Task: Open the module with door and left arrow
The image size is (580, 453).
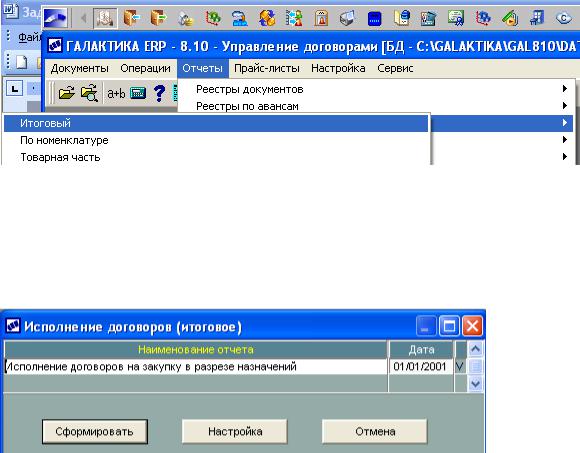Action: [131, 18]
